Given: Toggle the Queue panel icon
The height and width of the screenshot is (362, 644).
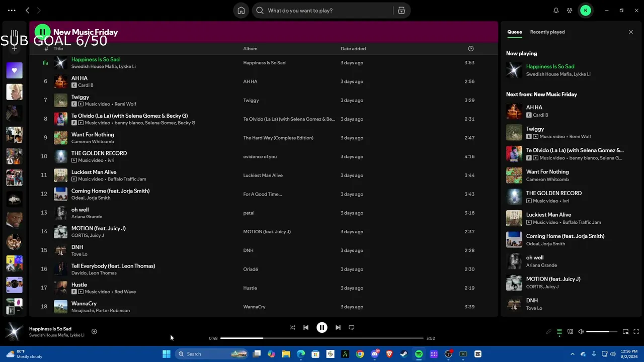Looking at the screenshot, I should pos(559,332).
